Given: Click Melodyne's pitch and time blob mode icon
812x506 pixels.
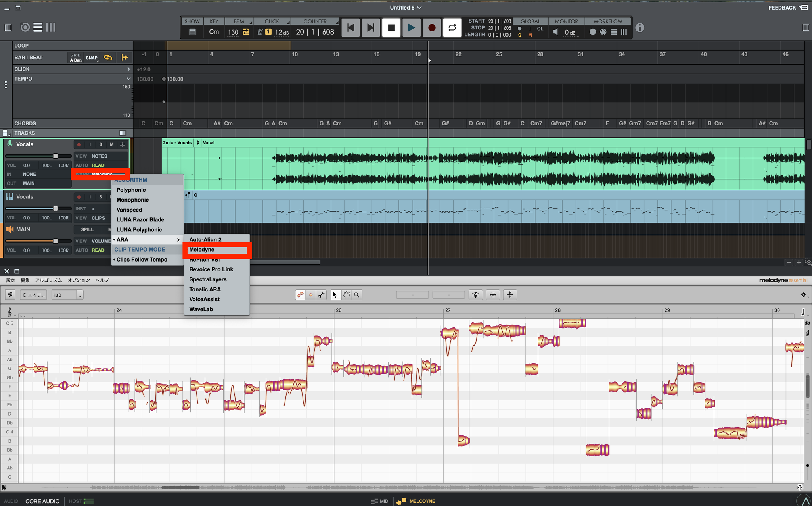Looking at the screenshot, I should click(x=300, y=295).
